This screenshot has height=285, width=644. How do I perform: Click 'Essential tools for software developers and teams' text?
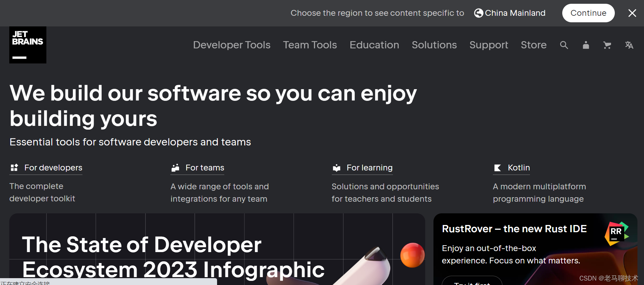pos(130,142)
